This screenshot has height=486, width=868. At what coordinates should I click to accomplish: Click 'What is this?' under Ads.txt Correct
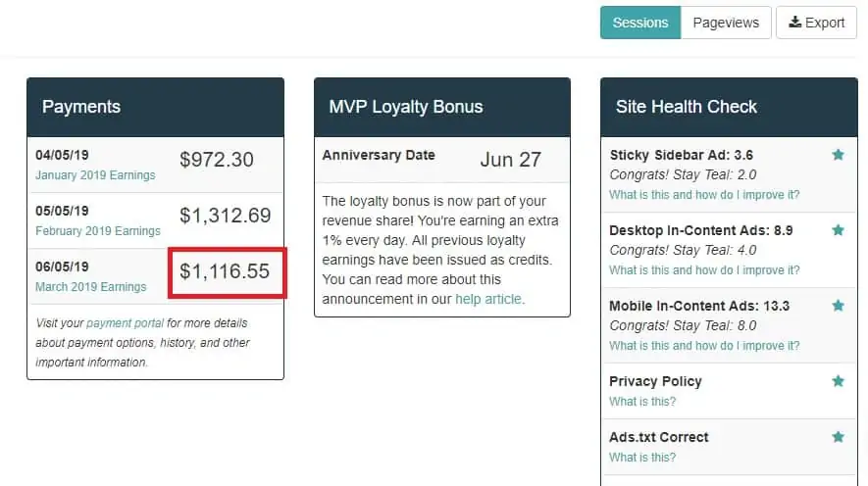pyautogui.click(x=642, y=458)
